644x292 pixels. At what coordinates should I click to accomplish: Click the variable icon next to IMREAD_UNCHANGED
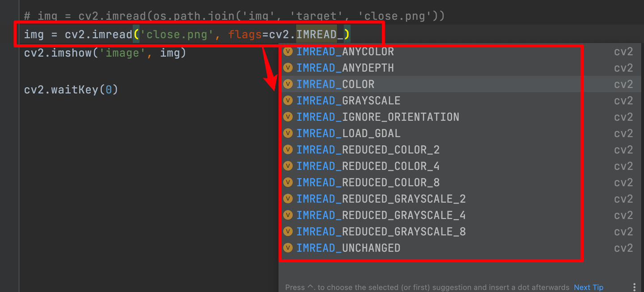pos(288,248)
